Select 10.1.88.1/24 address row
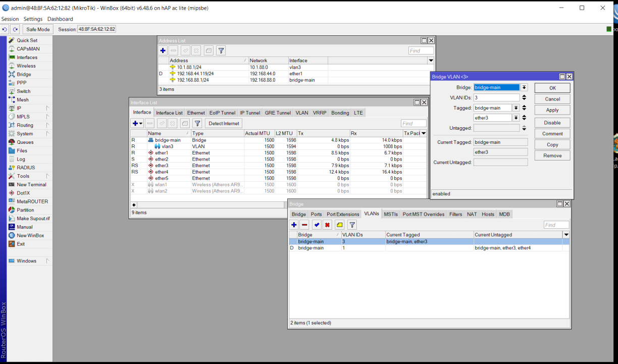This screenshot has height=364, width=618. tap(296, 67)
